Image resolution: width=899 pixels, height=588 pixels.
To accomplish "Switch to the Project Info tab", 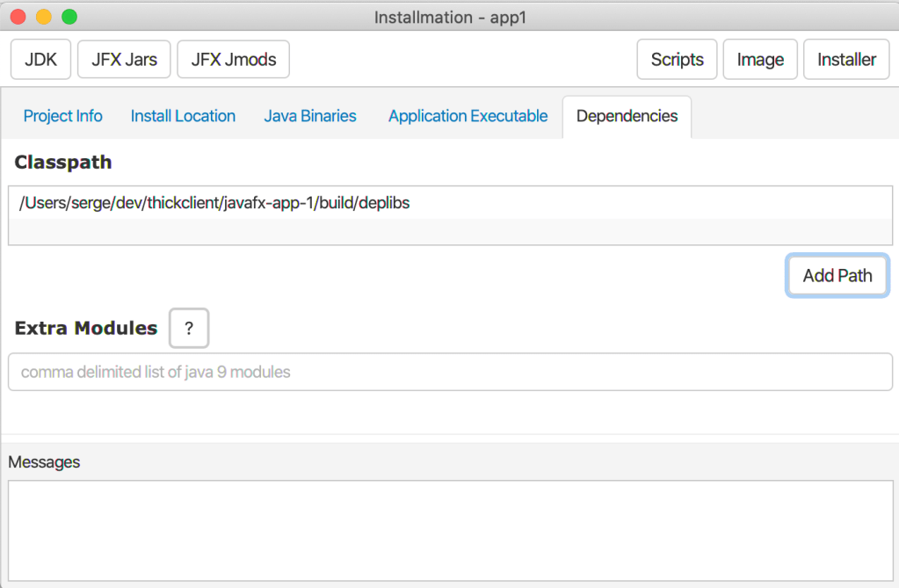I will pos(62,116).
